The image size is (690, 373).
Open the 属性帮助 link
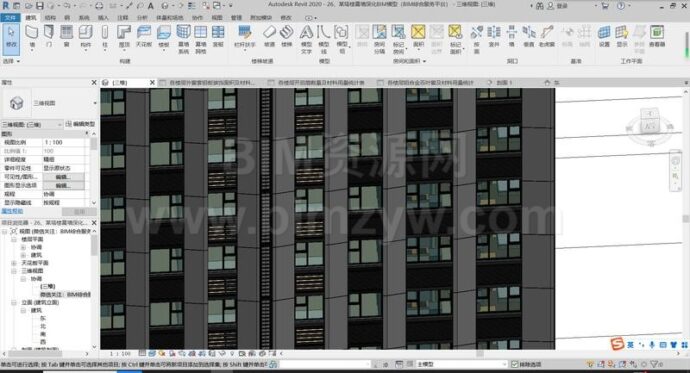coord(12,212)
